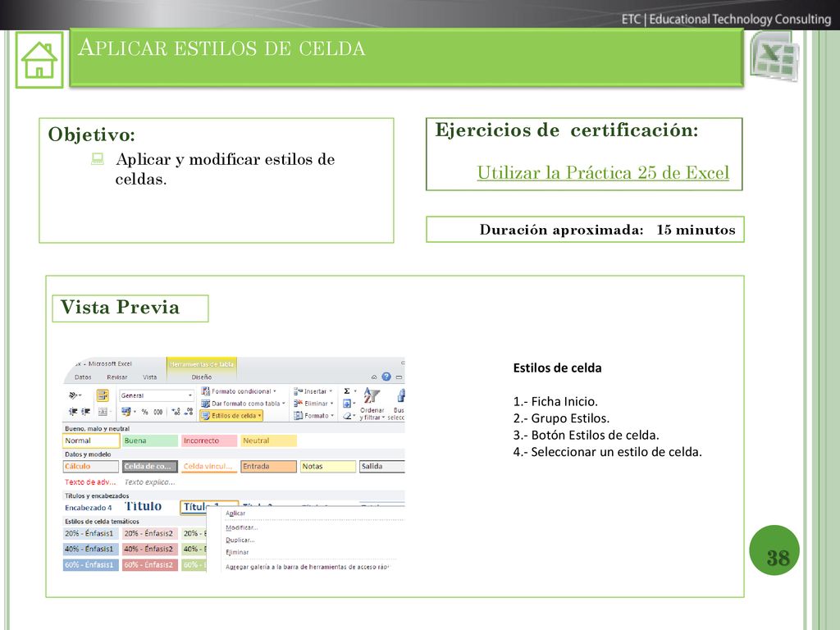Screen dimensions: 840x630
Task: Choose 40% - Énfasis1 style
Action: click(x=91, y=549)
